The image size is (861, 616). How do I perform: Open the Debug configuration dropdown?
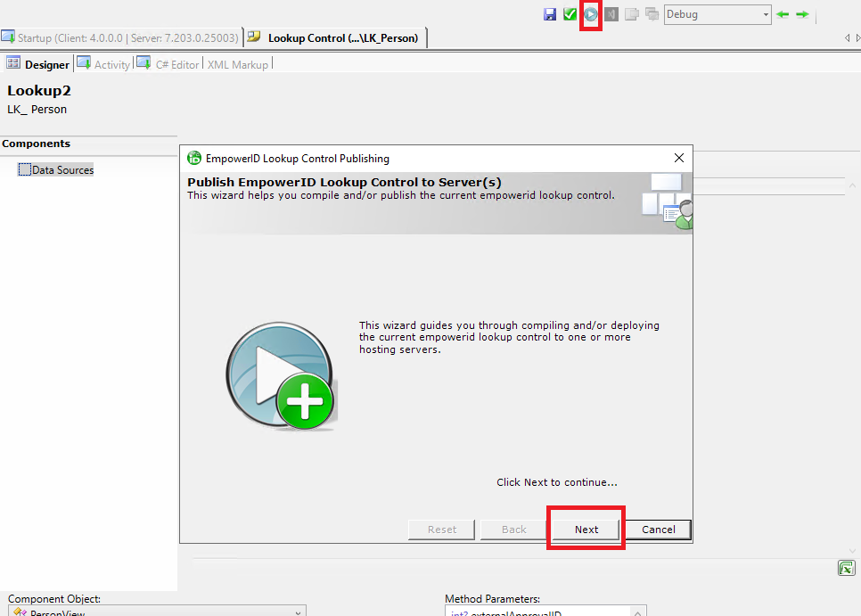(x=717, y=14)
